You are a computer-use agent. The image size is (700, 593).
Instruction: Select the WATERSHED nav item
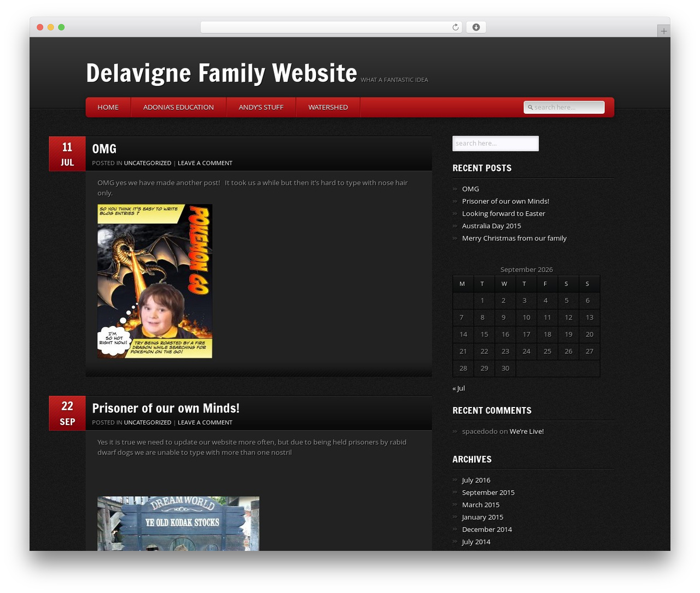point(328,107)
